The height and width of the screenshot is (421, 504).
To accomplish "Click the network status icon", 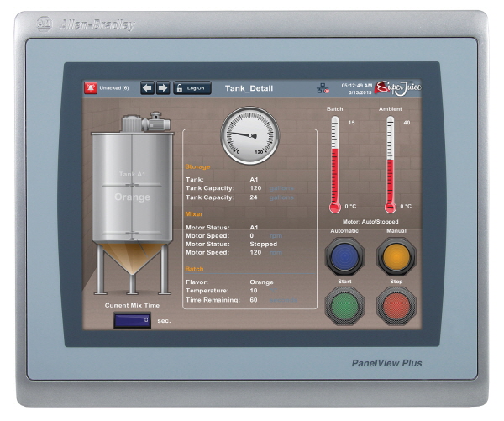I will click(x=323, y=88).
